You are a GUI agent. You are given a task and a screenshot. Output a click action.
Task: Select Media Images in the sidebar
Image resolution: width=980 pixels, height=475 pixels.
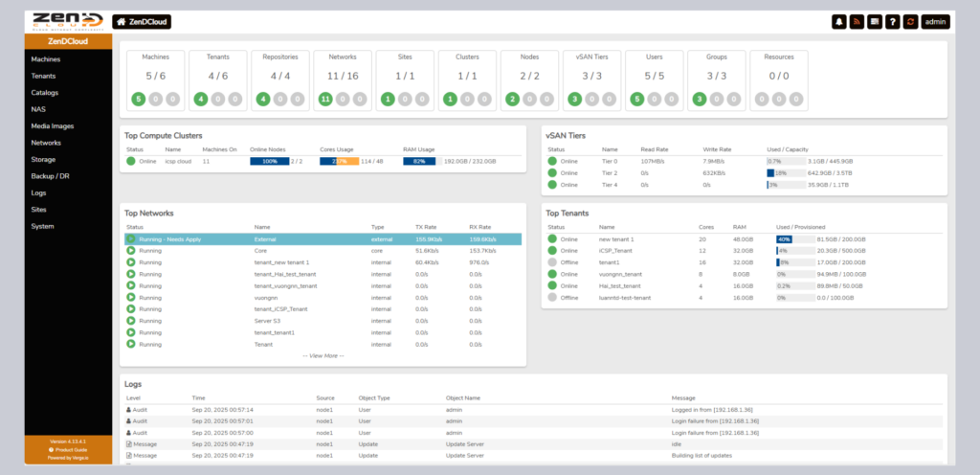pyautogui.click(x=53, y=126)
